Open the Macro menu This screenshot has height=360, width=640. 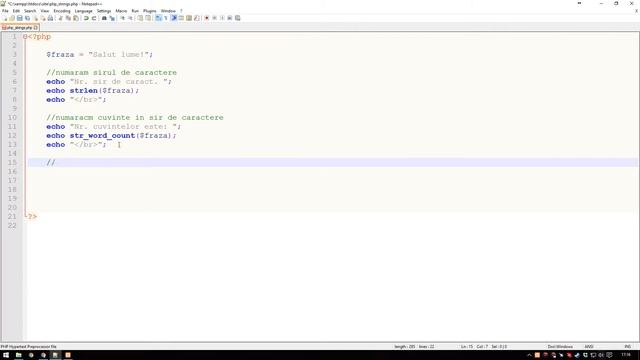(121, 11)
